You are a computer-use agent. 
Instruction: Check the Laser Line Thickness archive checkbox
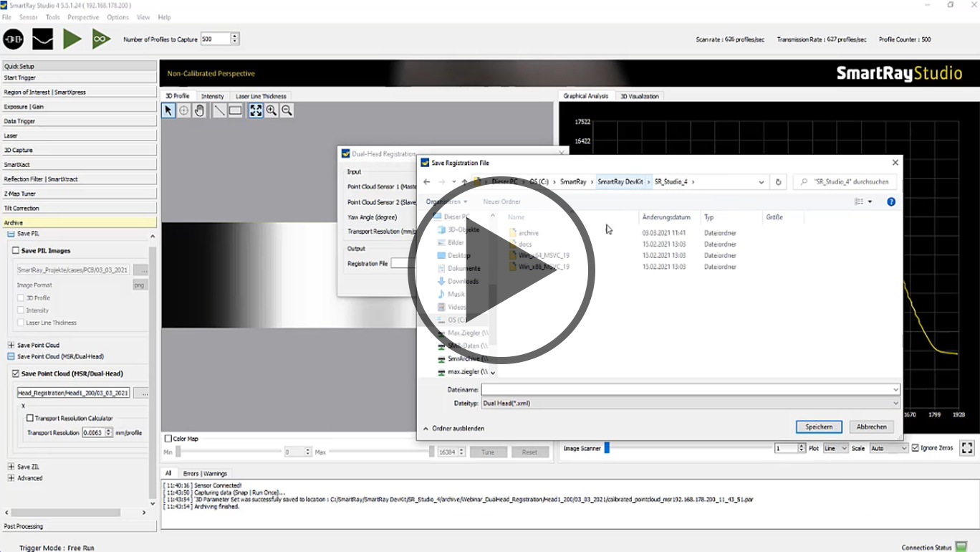click(21, 323)
